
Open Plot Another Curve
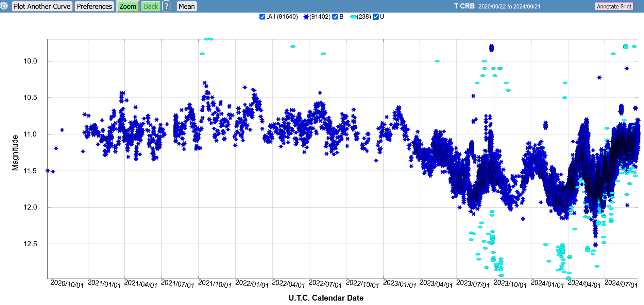(42, 6)
